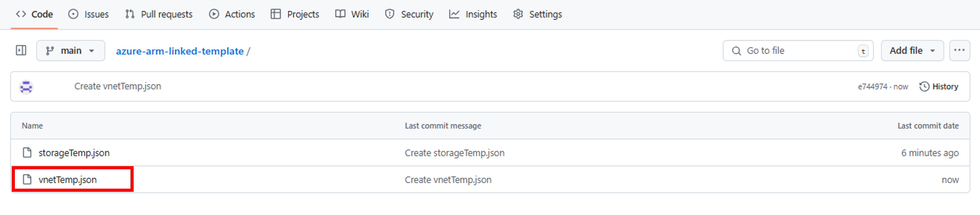Switch to the Code tab
980x215 pixels.
coord(35,14)
